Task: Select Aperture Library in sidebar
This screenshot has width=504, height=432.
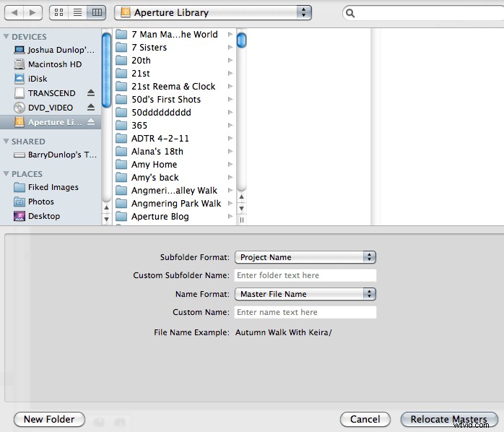Action: 51,122
